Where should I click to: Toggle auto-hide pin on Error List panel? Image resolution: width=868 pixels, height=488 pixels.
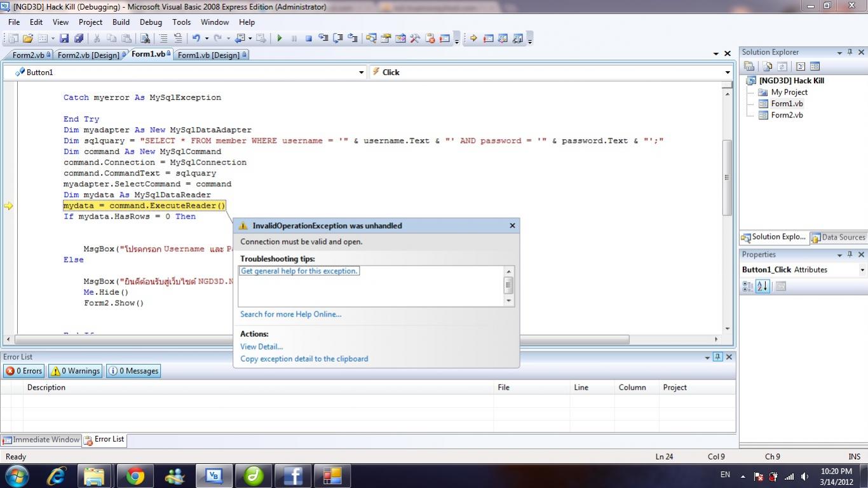click(x=717, y=357)
